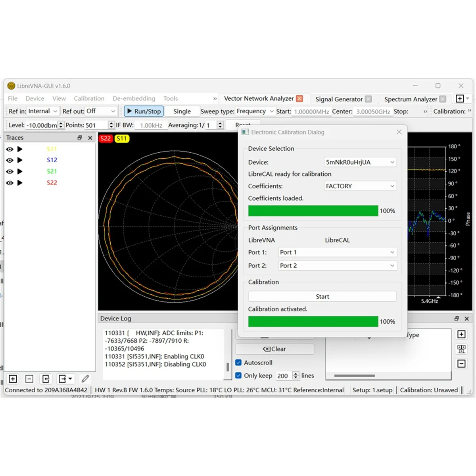This screenshot has width=476, height=476.
Task: Open the Calibration menu
Action: coord(89,98)
